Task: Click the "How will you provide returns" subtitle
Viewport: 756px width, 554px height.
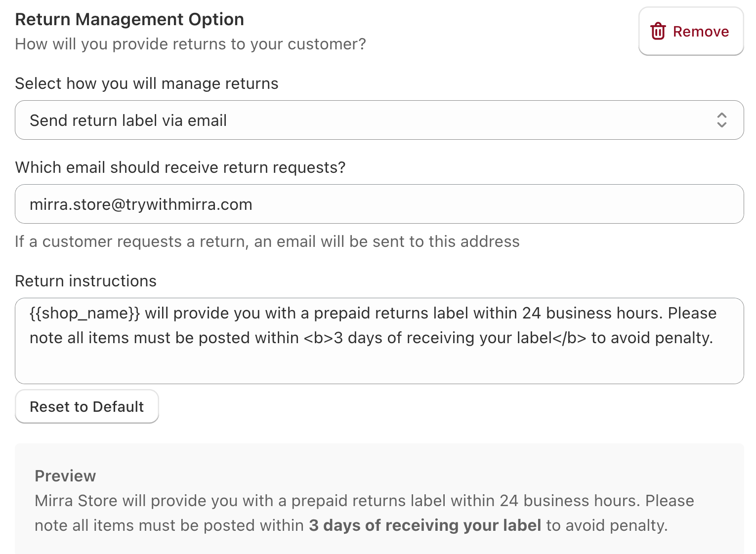Action: [190, 44]
